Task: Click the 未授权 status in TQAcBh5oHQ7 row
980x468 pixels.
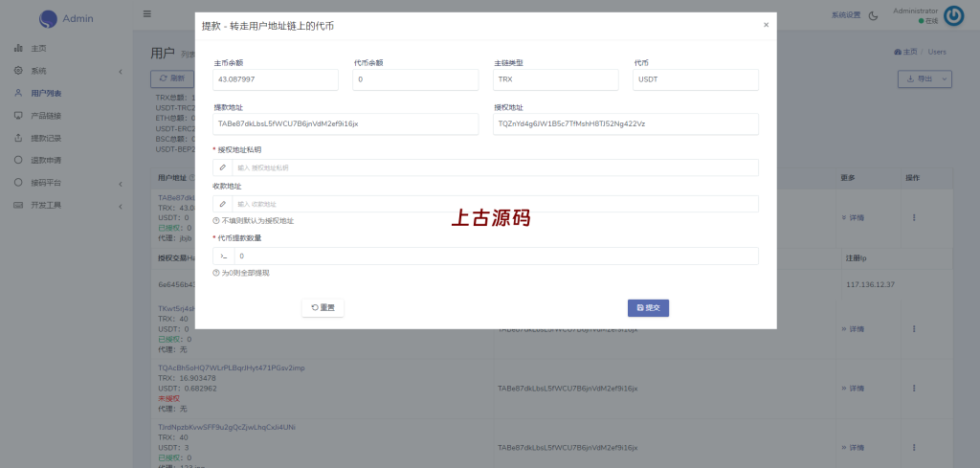Action: (168, 398)
